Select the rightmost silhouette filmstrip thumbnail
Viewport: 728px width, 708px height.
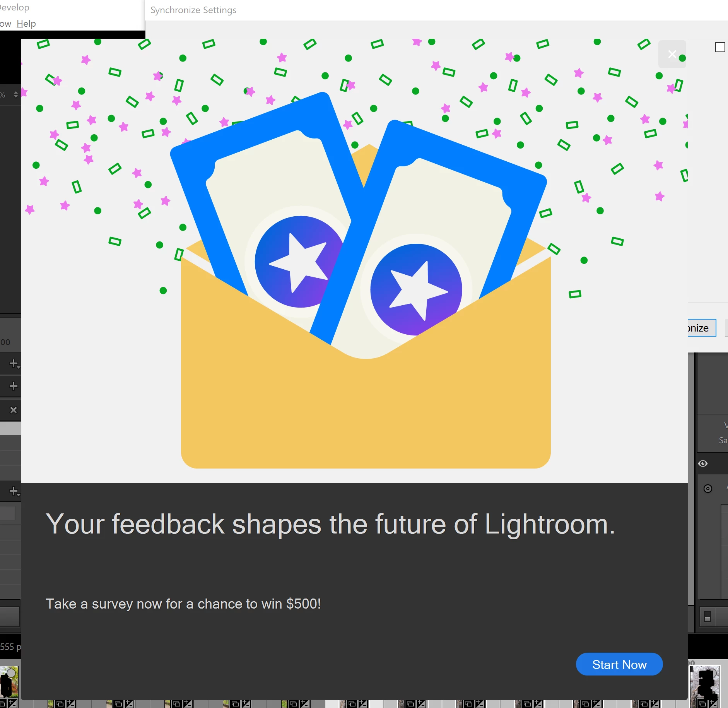coord(705,686)
